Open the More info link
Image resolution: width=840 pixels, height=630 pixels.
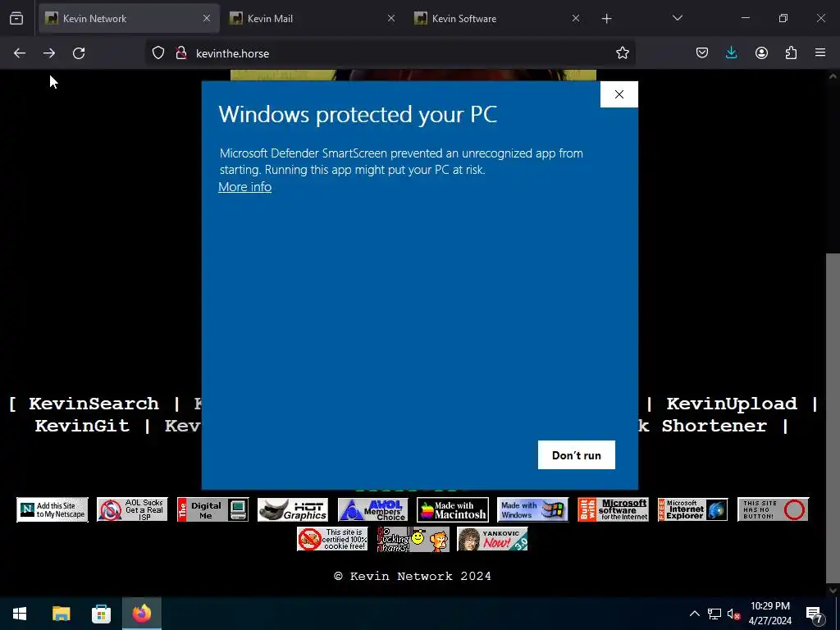point(244,186)
